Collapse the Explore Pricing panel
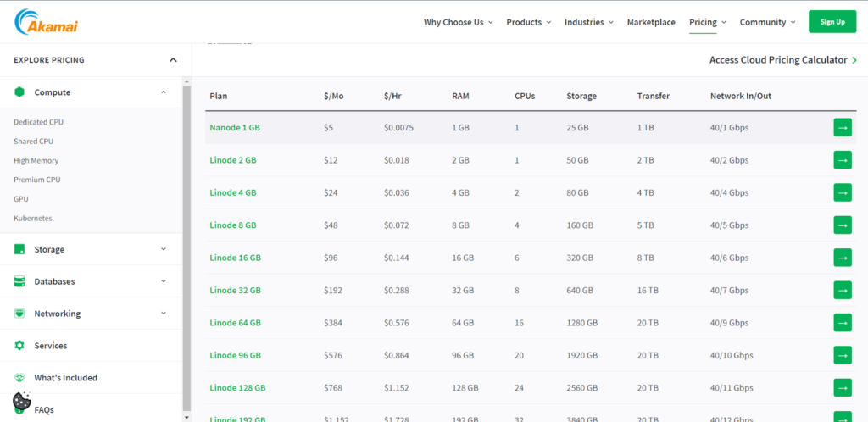 [173, 60]
